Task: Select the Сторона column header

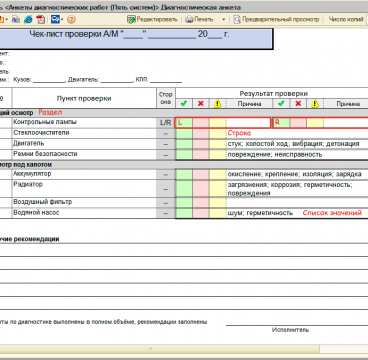Action: (x=166, y=98)
